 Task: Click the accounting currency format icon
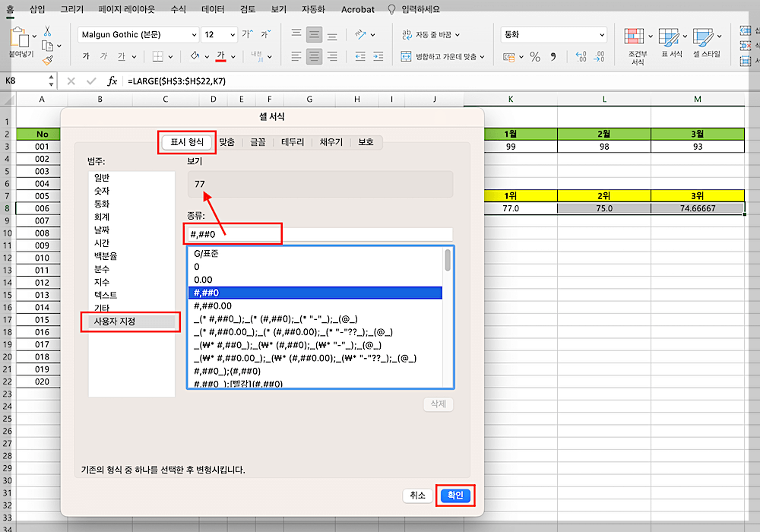(x=509, y=57)
